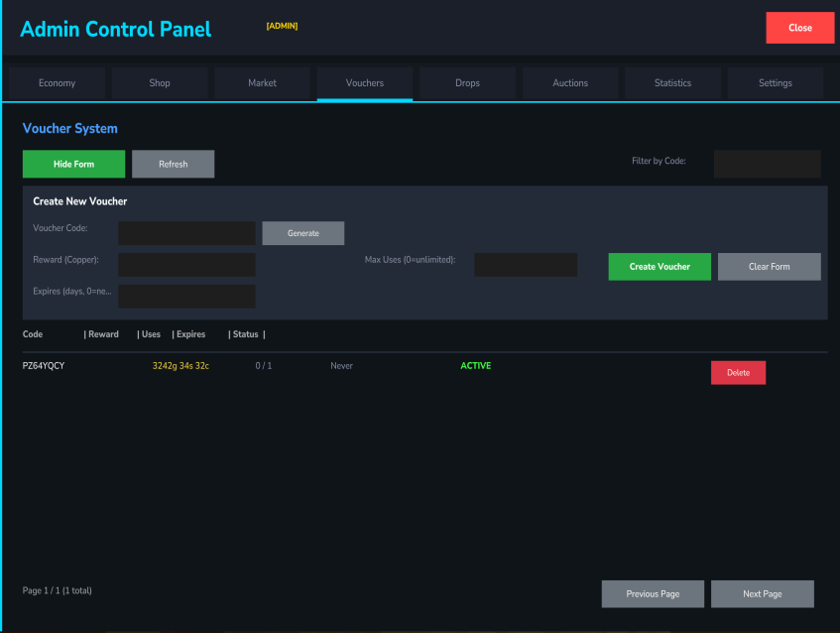This screenshot has height=633, width=840.
Task: Advance to the Next Page
Action: [x=762, y=594]
